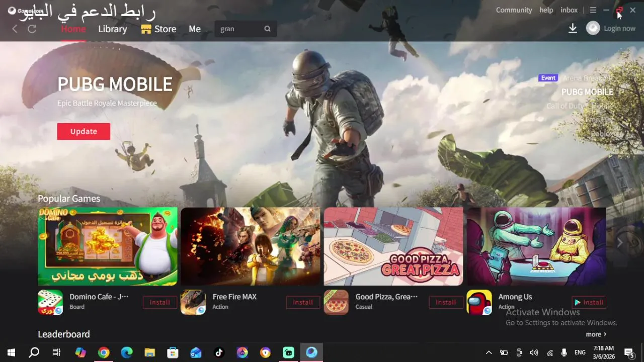Viewport: 644px width, 362px height.
Task: Open the downloads manager arrow icon
Action: pyautogui.click(x=573, y=29)
